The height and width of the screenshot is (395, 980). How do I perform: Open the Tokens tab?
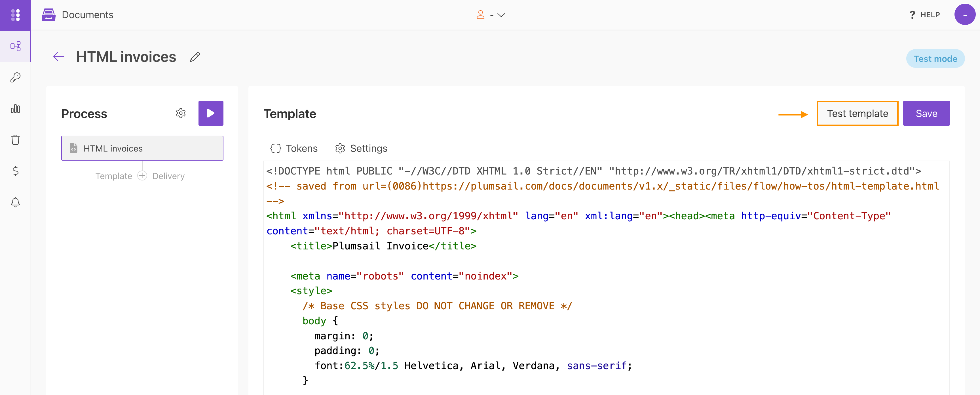coord(294,148)
